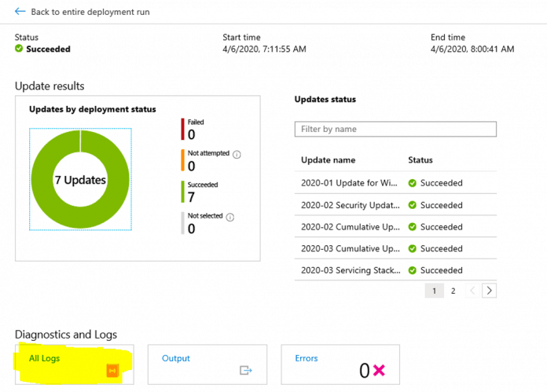
Task: Click the Succeeded count legend entry
Action: [199, 192]
